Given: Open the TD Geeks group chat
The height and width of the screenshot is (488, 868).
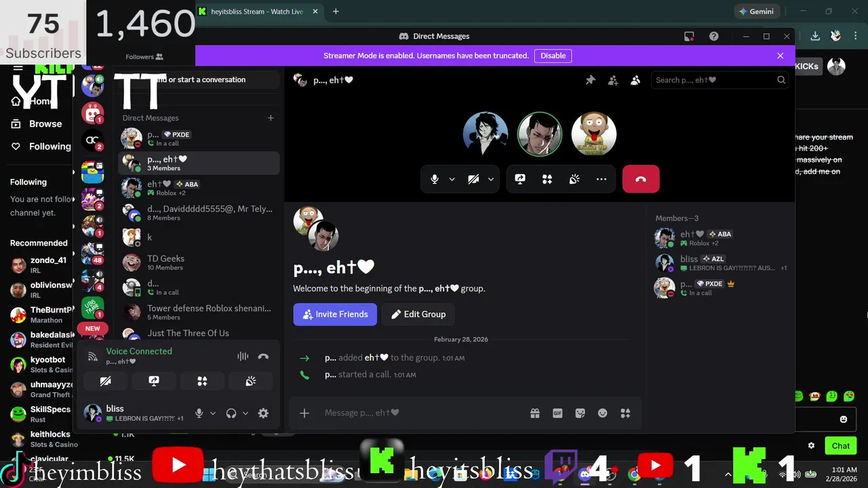Looking at the screenshot, I should coord(199,262).
